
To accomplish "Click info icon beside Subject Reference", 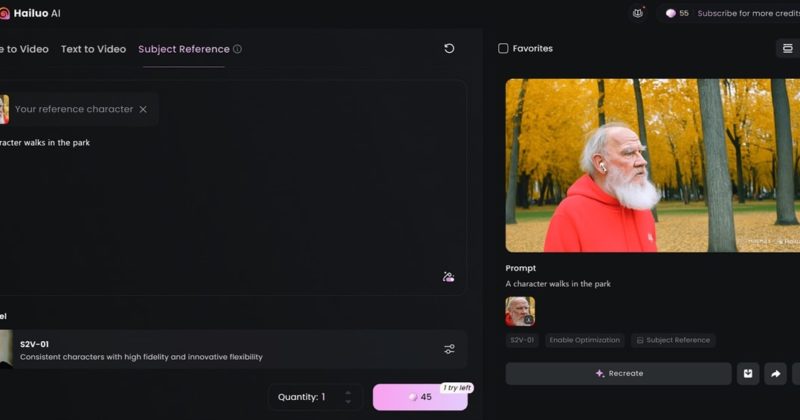I will (x=237, y=49).
